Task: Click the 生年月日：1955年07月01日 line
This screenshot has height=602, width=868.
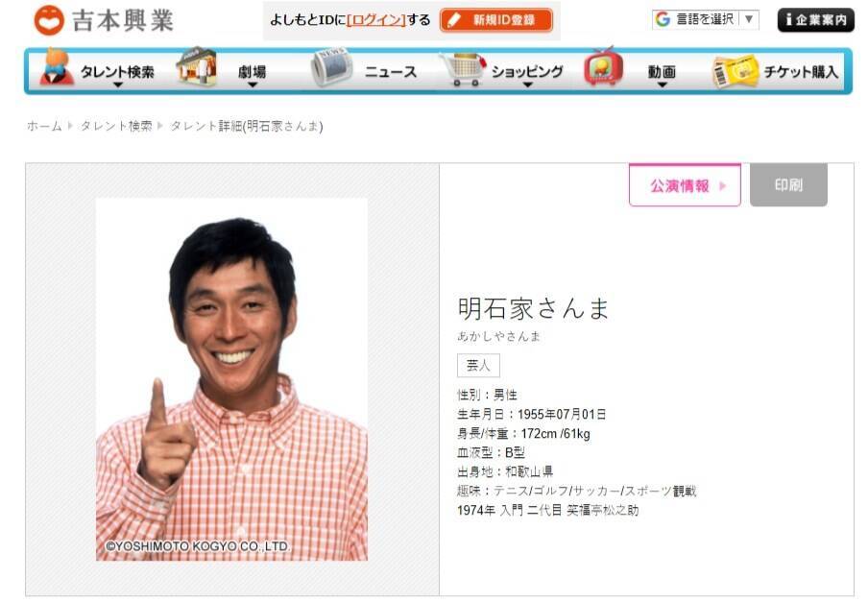Action: pos(531,414)
